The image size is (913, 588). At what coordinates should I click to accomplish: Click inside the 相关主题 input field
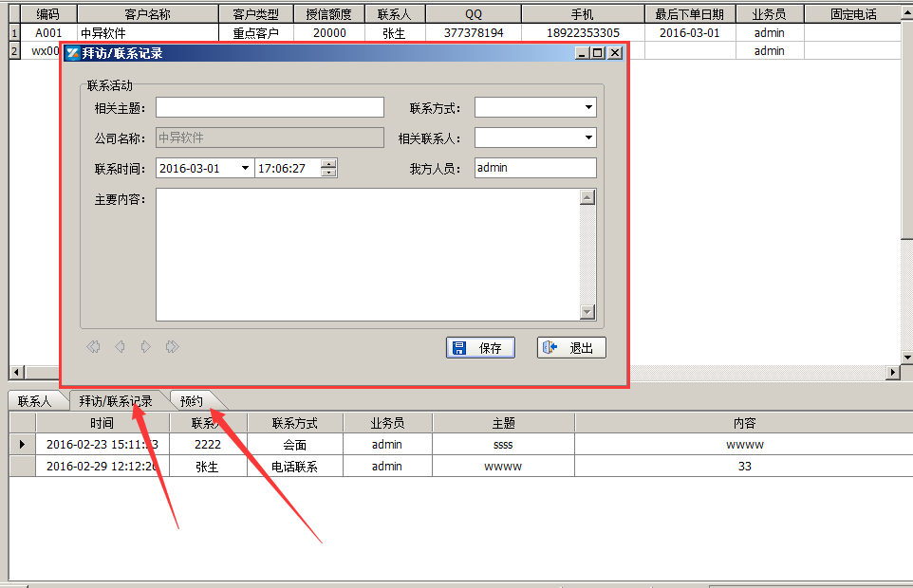(x=269, y=107)
